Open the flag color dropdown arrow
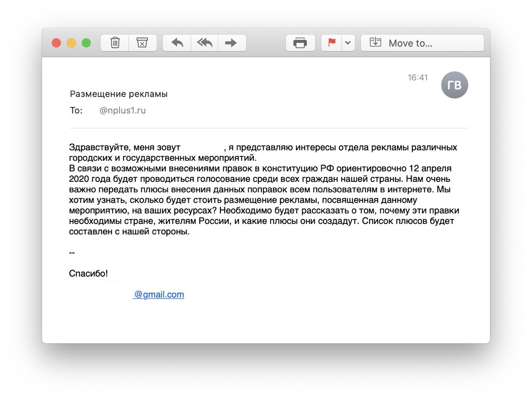Viewport: 532px width, 399px height. [x=348, y=43]
